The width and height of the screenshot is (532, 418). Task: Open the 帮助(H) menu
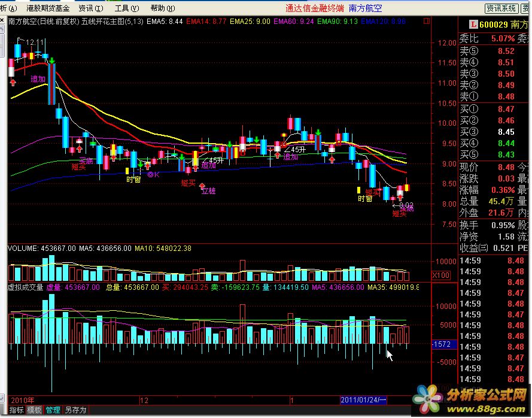pos(163,8)
